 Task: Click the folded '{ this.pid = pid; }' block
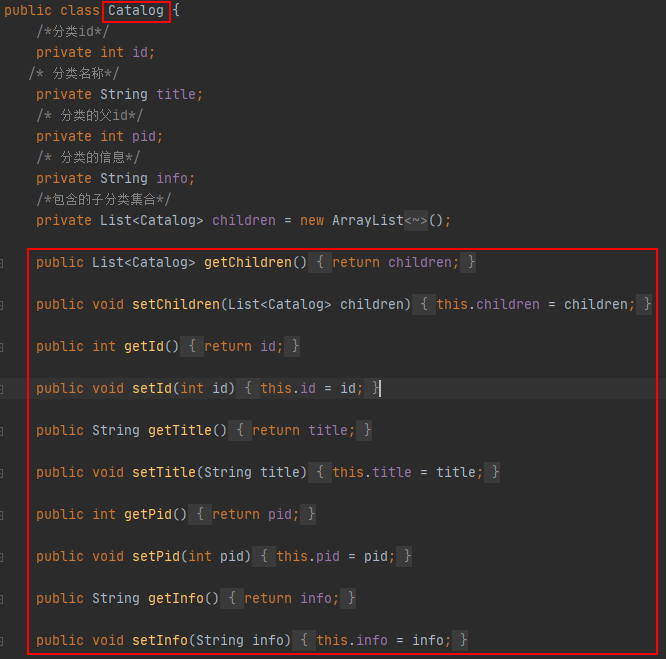pos(335,557)
